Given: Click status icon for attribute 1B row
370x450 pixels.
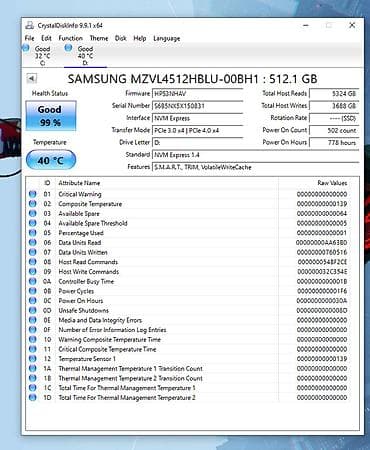Looking at the screenshot, I should [x=32, y=378].
